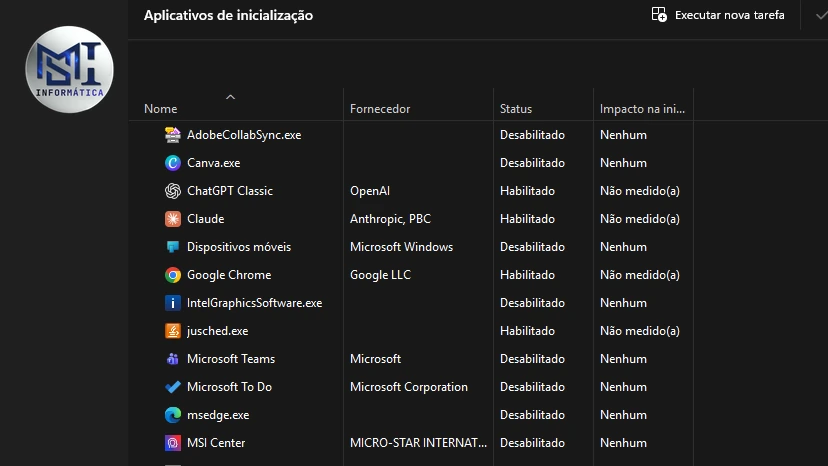Viewport: 828px width, 466px height.
Task: Select the msedge.exe entry name
Action: (218, 415)
